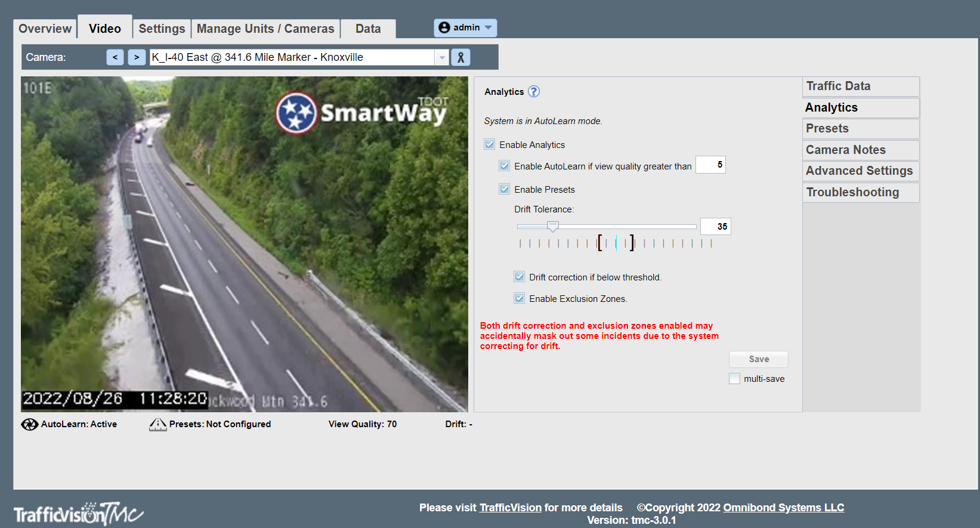
Task: Click the 'Drift: -' status text
Action: (459, 424)
